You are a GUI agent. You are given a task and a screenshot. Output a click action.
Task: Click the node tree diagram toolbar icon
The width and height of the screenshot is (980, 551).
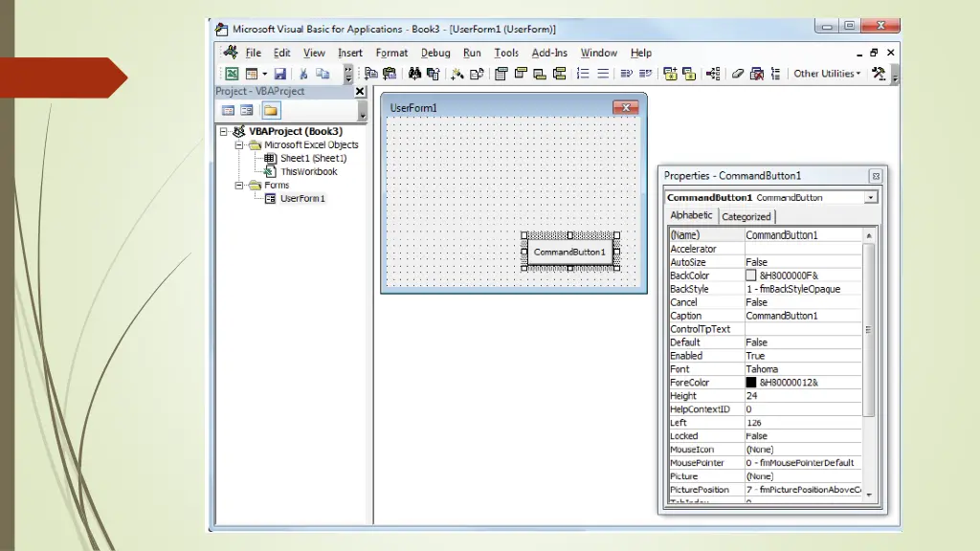pos(713,74)
